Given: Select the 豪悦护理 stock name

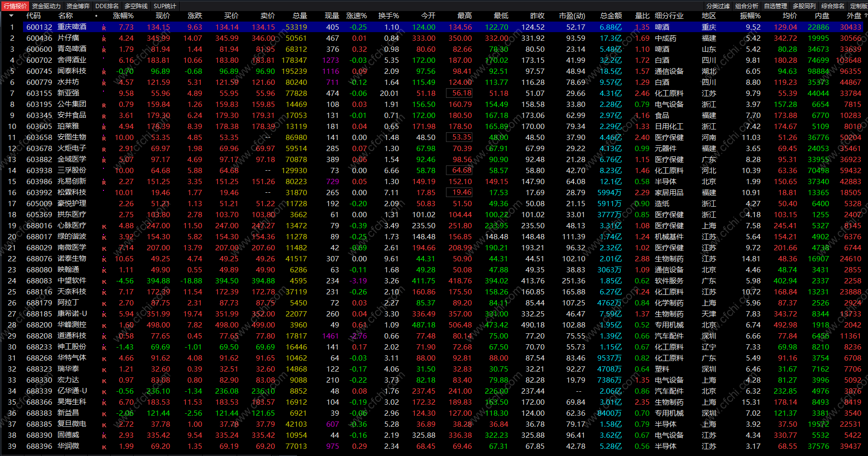Looking at the screenshot, I should tap(72, 203).
